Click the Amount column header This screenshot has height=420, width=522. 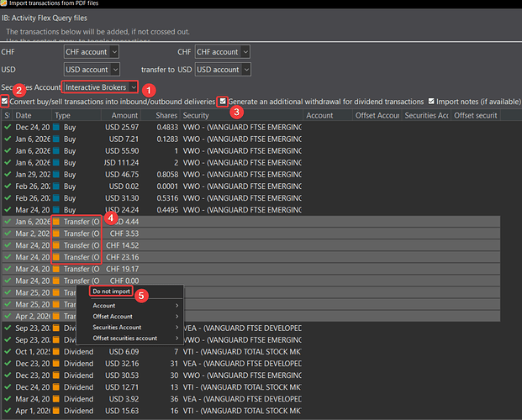tap(124, 115)
